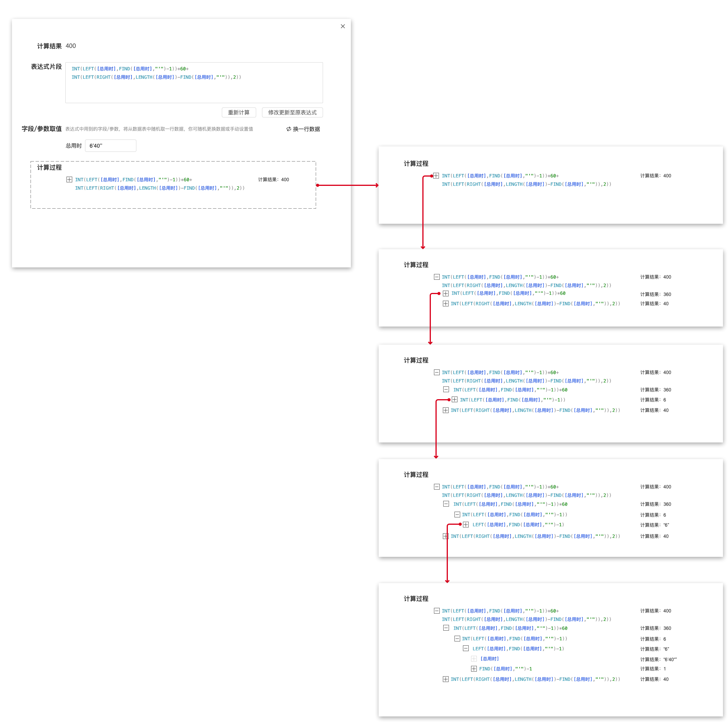Viewport: 728px width, 723px height.
Task: Expand the result 40 row in the second right panel
Action: 446,304
